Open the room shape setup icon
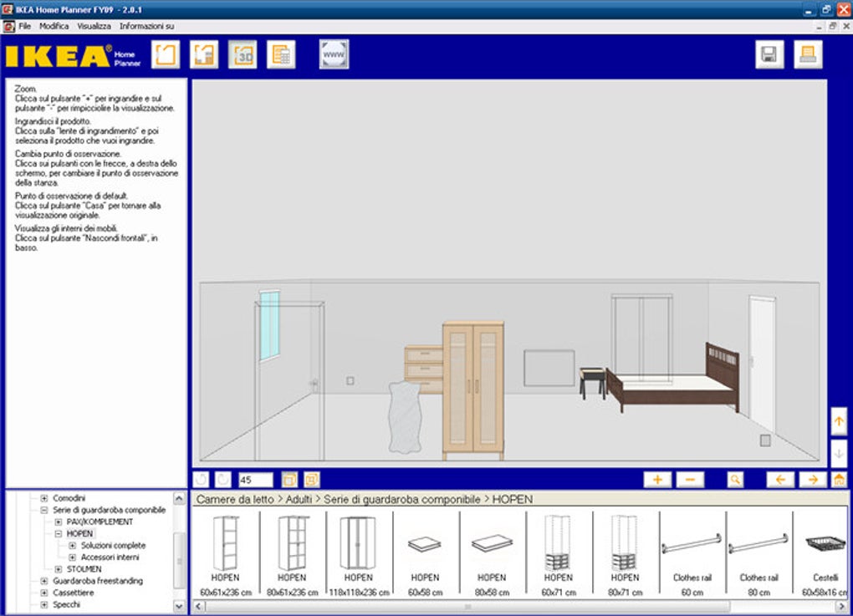The height and width of the screenshot is (616, 853). point(166,54)
